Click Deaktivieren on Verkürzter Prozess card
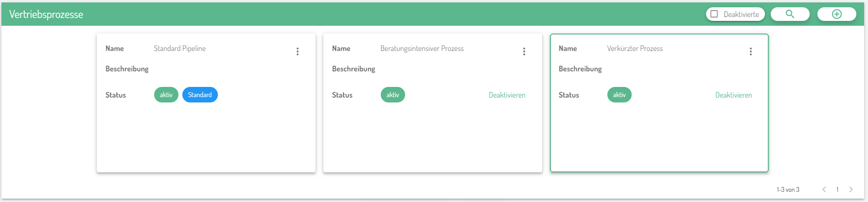 (x=733, y=95)
